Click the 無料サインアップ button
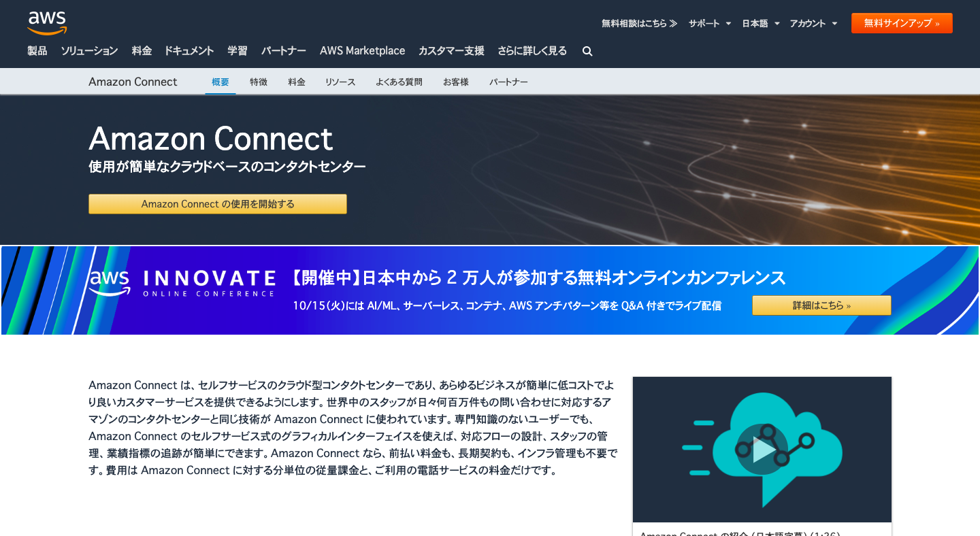This screenshot has height=536, width=980. tap(901, 23)
